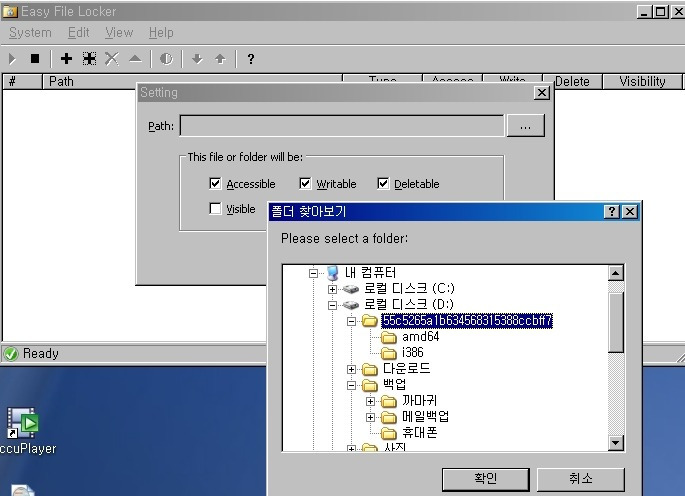Click the folder tree scrollbar thumb
Viewport: 685px width, 496px height.
tap(616, 323)
